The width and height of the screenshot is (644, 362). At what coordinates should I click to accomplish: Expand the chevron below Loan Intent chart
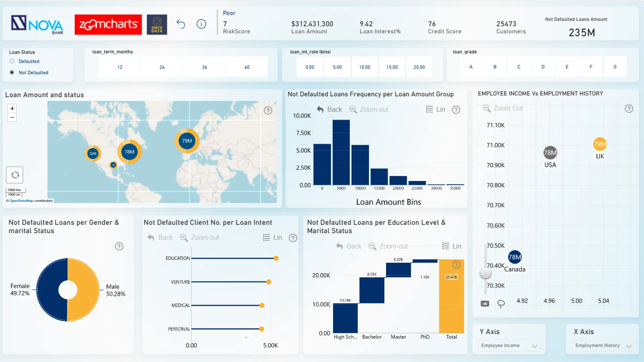[x=247, y=337]
